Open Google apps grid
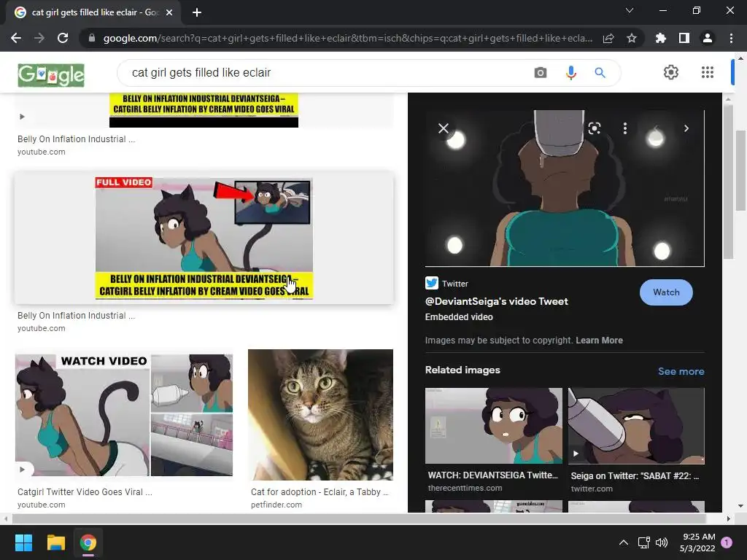Image resolution: width=747 pixels, height=560 pixels. [708, 72]
